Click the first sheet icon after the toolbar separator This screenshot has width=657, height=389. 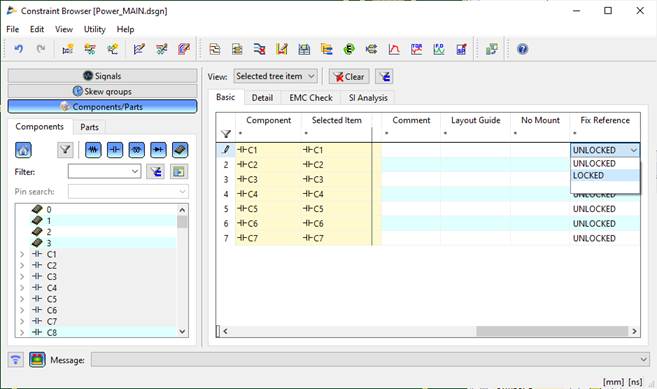click(x=215, y=49)
